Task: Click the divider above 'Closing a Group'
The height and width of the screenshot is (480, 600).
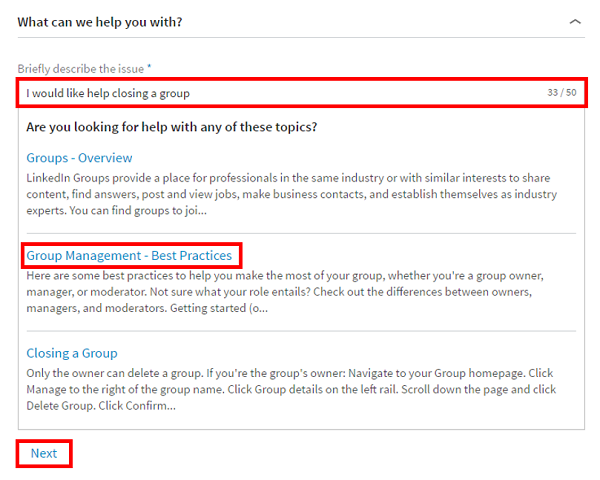Action: pos(300,331)
